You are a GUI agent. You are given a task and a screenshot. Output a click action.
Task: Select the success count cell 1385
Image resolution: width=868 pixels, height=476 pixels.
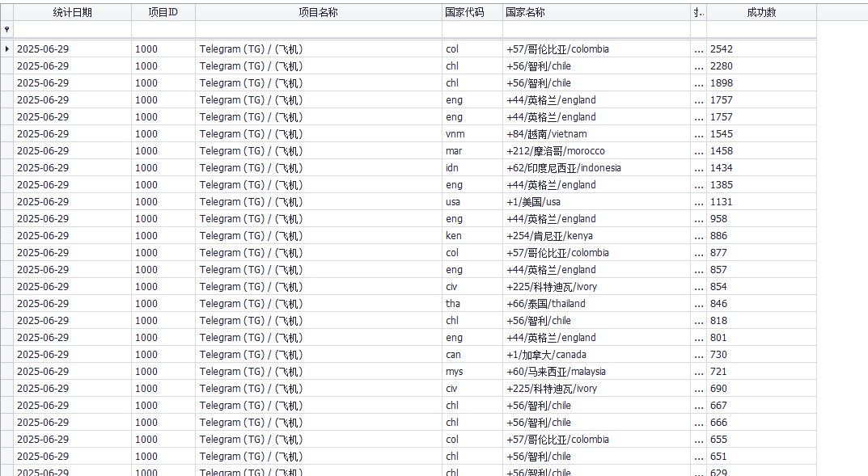coord(761,184)
